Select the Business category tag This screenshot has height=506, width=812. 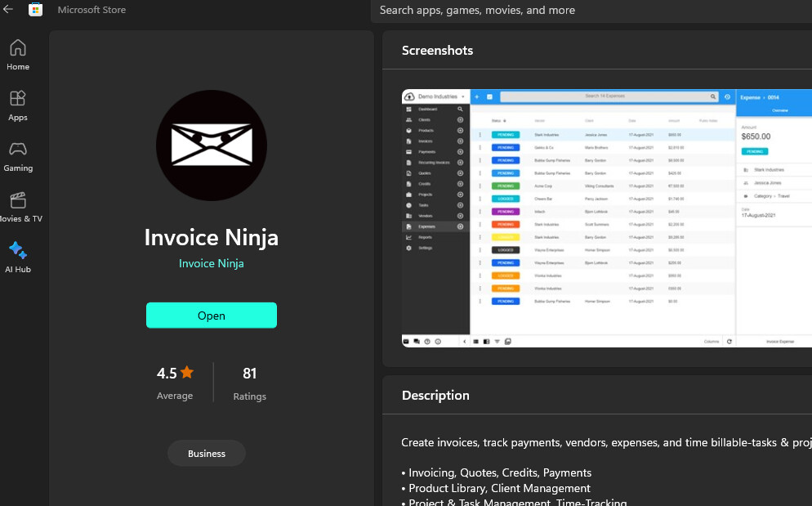(207, 454)
